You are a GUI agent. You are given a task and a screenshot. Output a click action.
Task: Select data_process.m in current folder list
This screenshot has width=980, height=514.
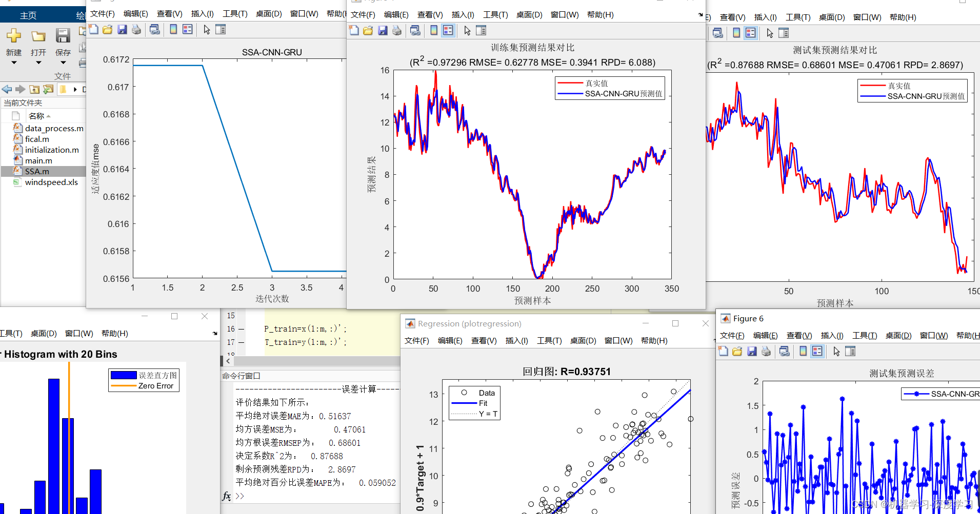[54, 129]
